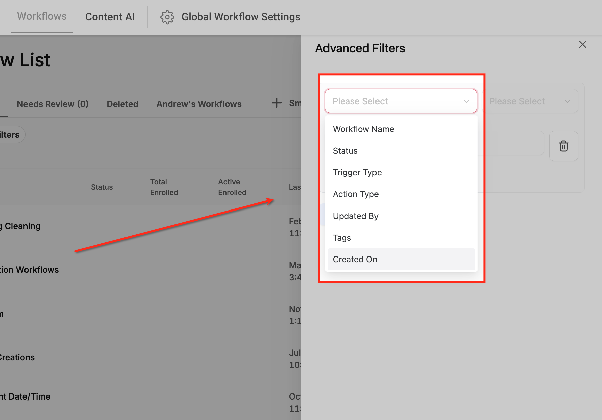Collapse the first Please Select dropdown chevron
Screen dimensions: 602x420
click(x=466, y=101)
